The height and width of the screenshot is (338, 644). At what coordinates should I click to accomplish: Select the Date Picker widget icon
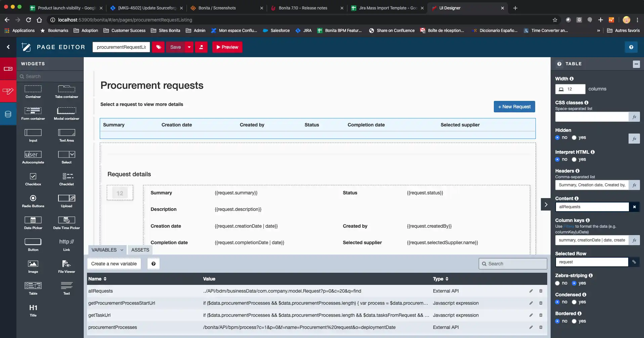click(x=33, y=220)
